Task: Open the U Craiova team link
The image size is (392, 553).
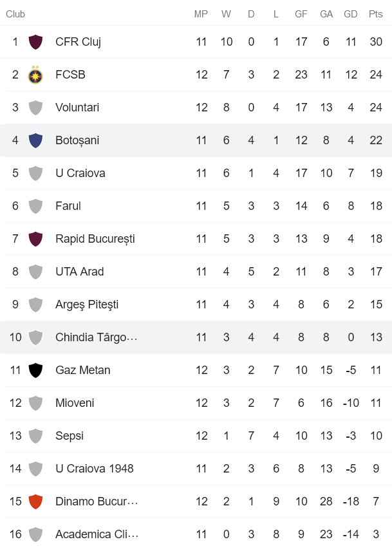Action: (80, 173)
